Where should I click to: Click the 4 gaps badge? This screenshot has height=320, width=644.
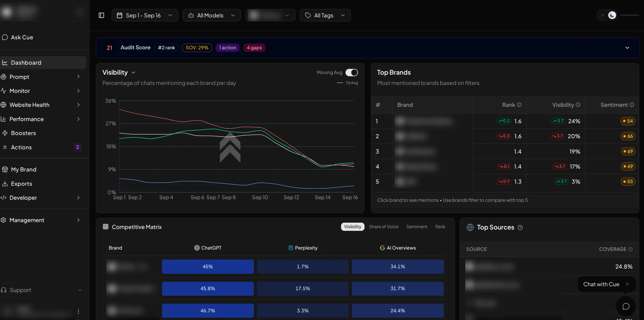coord(254,48)
